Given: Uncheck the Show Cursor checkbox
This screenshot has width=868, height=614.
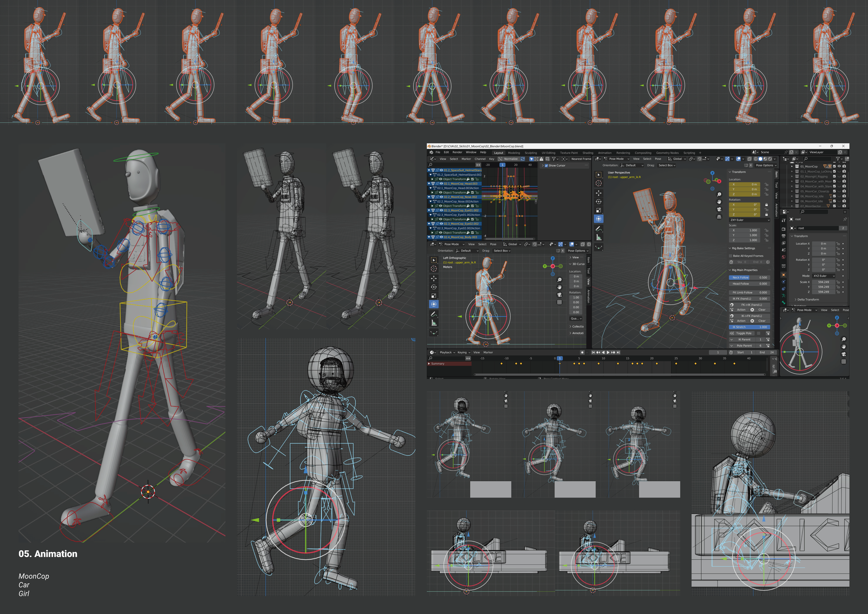Looking at the screenshot, I should [546, 166].
